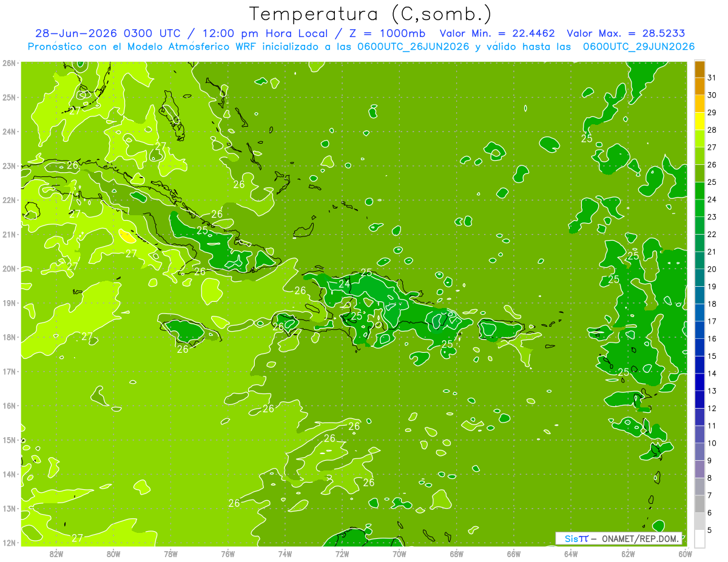Click the "64W" longitude axis label
Image resolution: width=728 pixels, height=562 pixels.
coord(571,554)
